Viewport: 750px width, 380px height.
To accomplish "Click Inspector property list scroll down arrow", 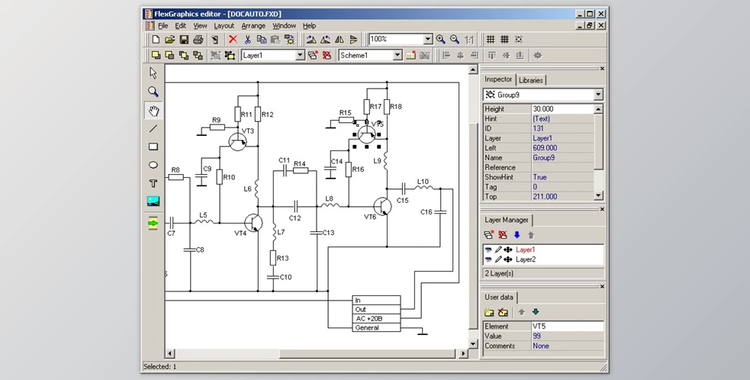I will click(598, 195).
